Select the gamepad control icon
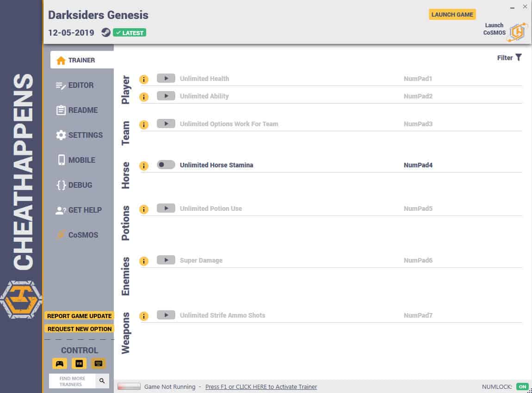 coord(60,363)
